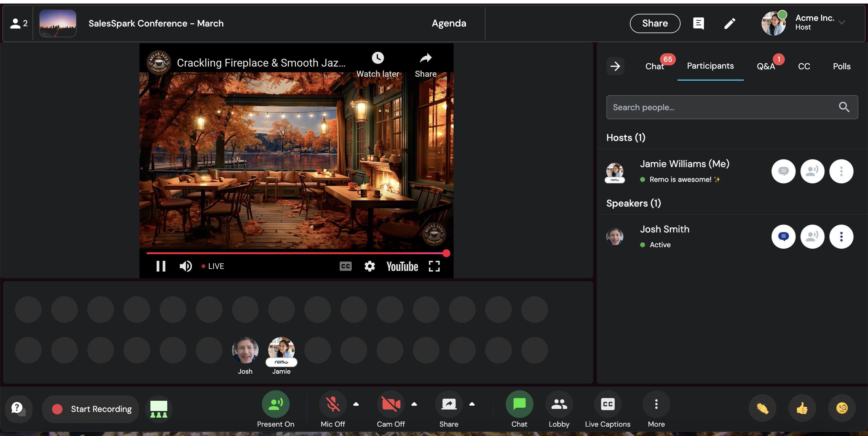Open Acme Inc. host account dropdown

842,23
